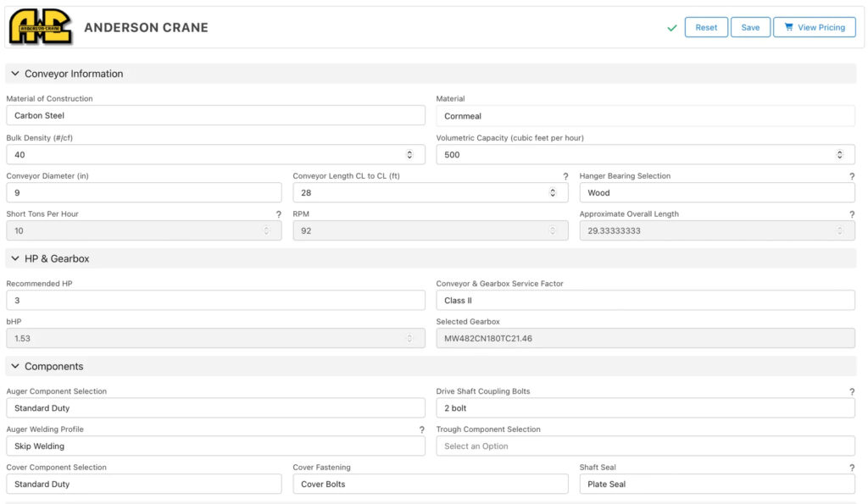Screen dimensions: 868x504
Task: Open View Pricing
Action: [814, 27]
